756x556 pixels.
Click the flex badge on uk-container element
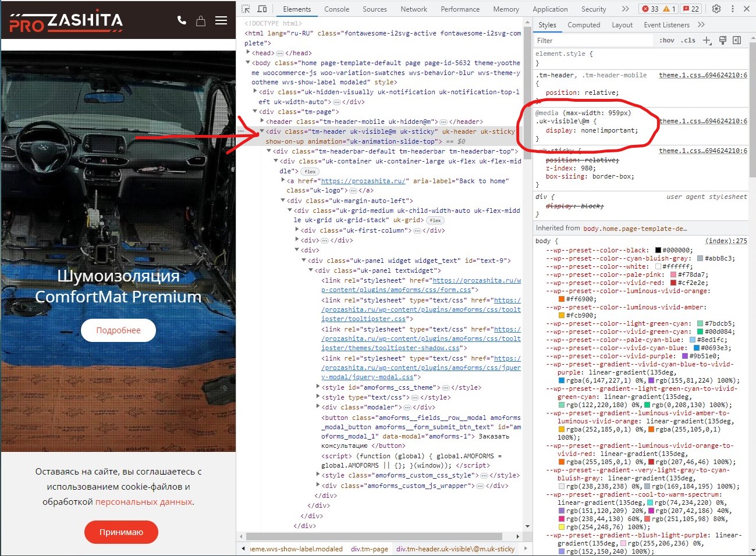[x=310, y=172]
